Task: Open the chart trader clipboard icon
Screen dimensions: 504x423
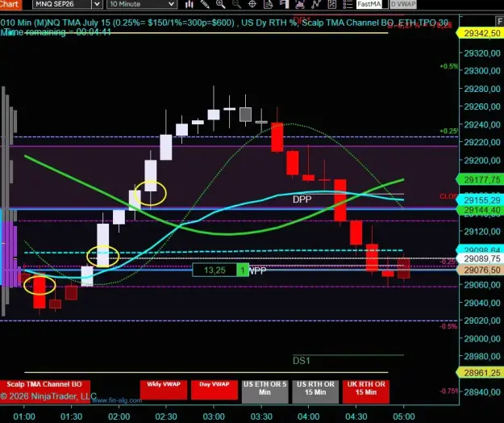Action: pos(332,4)
